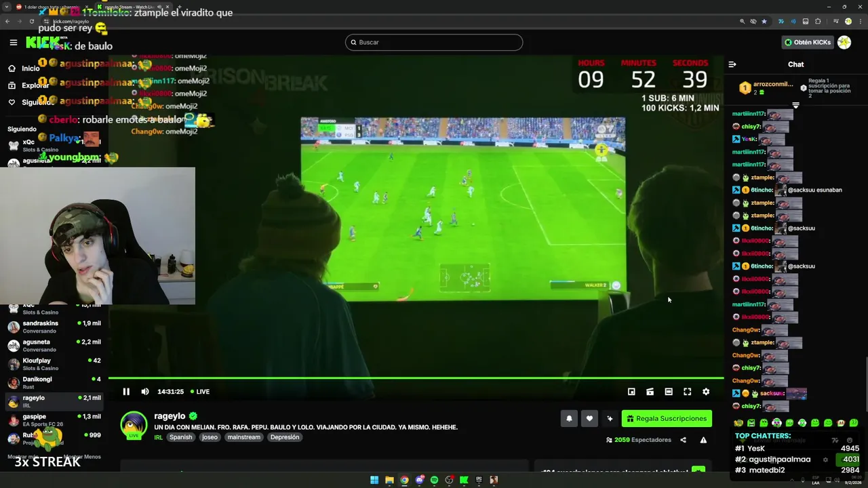Click the sparkle subscribe icon button
This screenshot has height=488, width=868.
pyautogui.click(x=610, y=419)
